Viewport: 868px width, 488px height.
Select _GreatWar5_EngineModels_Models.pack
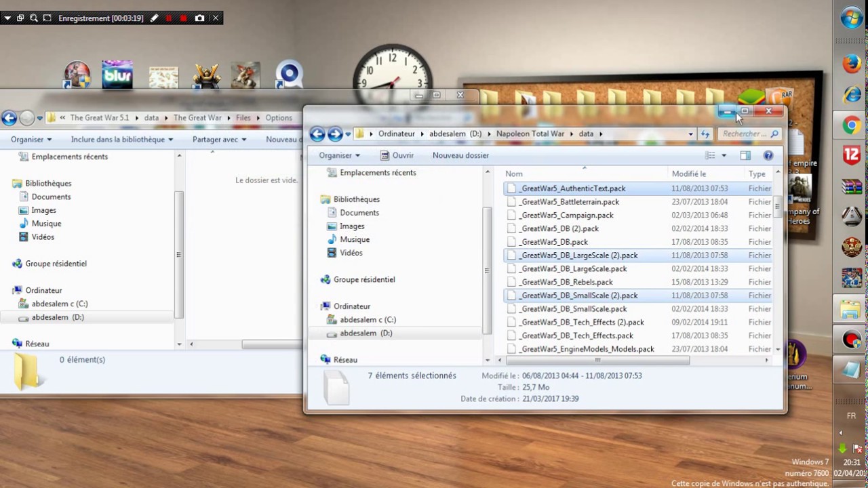pos(586,349)
